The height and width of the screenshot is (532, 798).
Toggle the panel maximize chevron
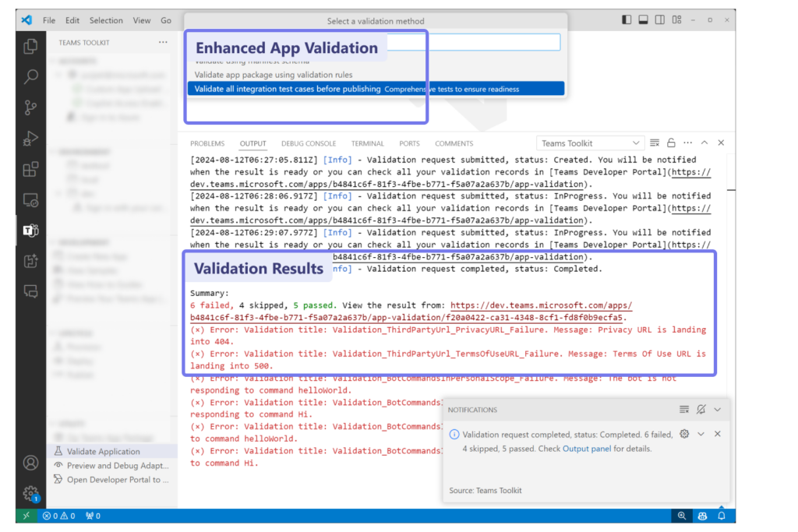click(x=704, y=143)
